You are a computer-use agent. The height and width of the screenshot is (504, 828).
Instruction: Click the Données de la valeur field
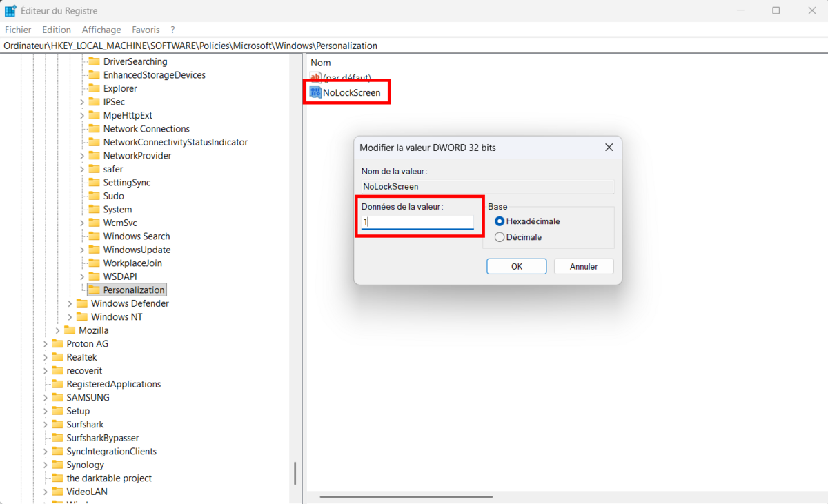[x=417, y=222]
